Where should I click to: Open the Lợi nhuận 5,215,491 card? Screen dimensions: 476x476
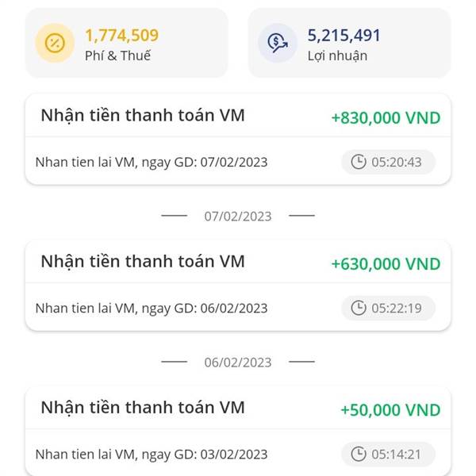pos(349,43)
